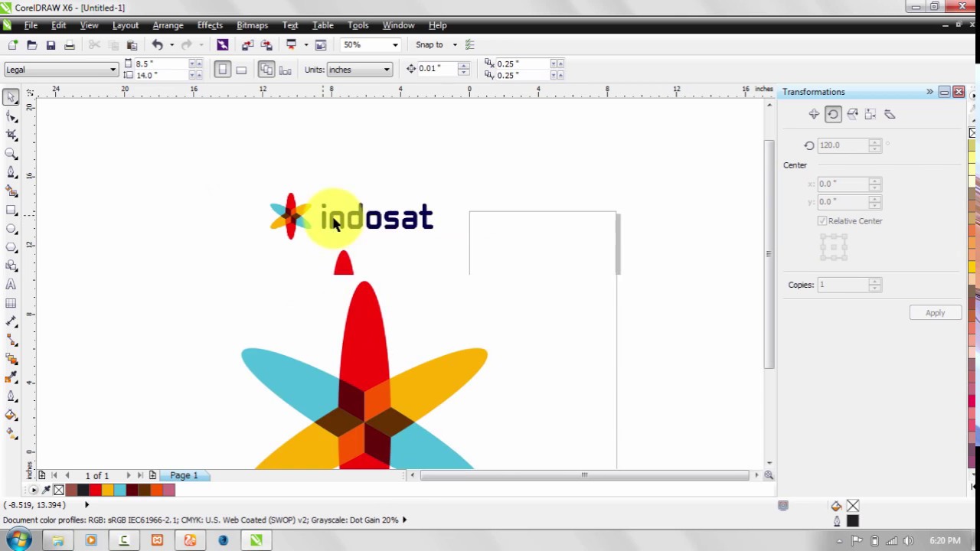980x551 pixels.
Task: Switch to Size transformation icon
Action: click(x=871, y=114)
